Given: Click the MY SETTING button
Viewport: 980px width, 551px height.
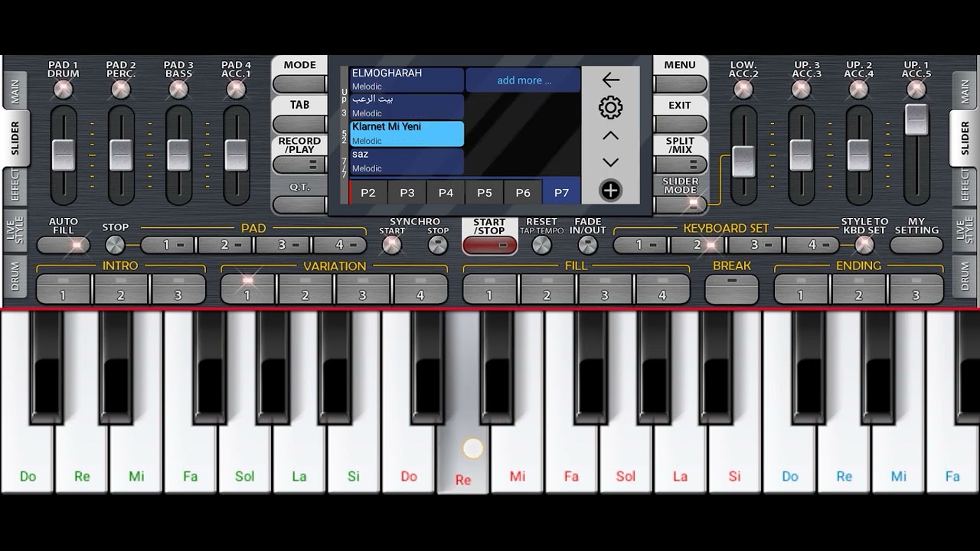Looking at the screenshot, I should pos(916,245).
